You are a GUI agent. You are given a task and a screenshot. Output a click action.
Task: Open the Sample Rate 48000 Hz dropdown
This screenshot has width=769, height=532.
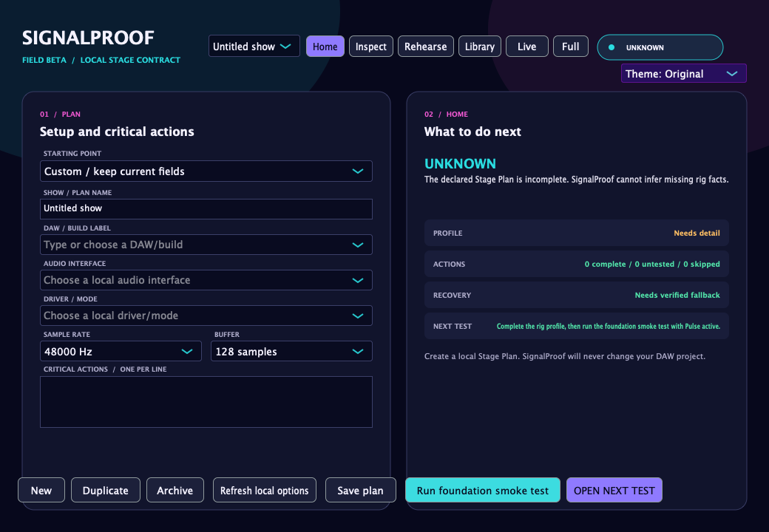point(121,351)
